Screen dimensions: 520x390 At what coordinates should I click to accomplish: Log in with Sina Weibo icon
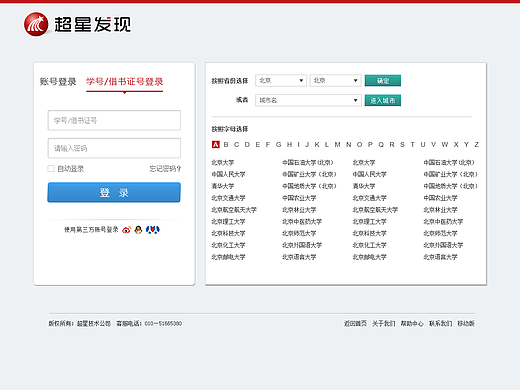(126, 230)
